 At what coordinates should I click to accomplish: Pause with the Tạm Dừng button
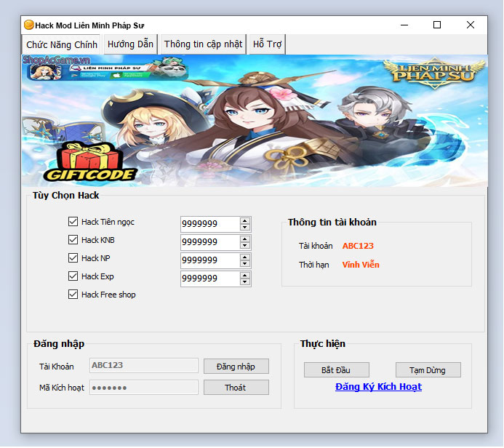coord(428,370)
